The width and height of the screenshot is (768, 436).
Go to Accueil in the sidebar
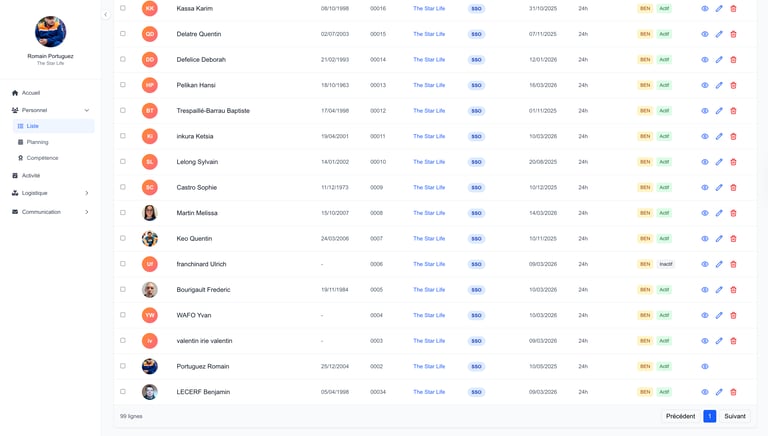pyautogui.click(x=31, y=93)
